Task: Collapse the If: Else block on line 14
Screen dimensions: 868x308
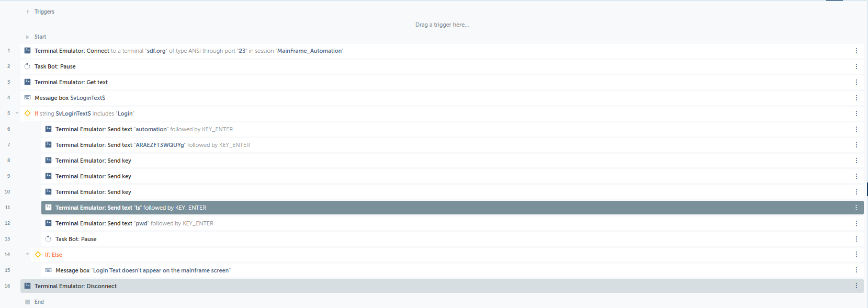Action: click(28, 254)
